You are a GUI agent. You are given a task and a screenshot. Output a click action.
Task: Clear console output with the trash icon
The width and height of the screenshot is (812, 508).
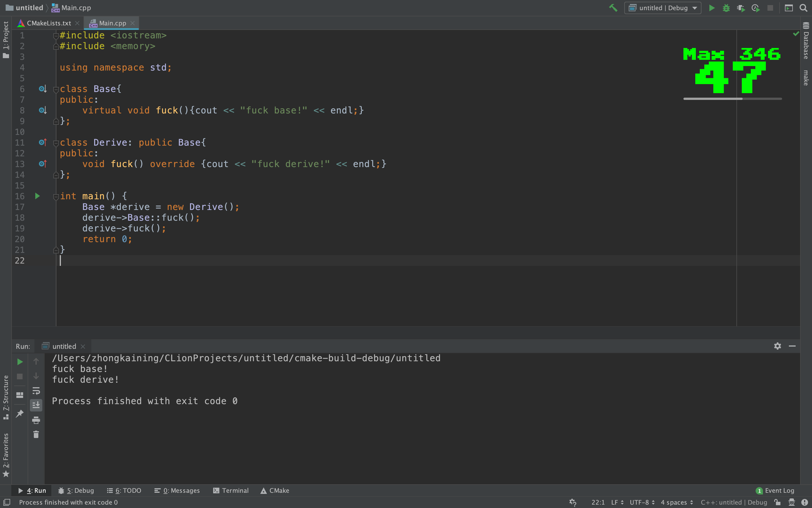pyautogui.click(x=36, y=435)
